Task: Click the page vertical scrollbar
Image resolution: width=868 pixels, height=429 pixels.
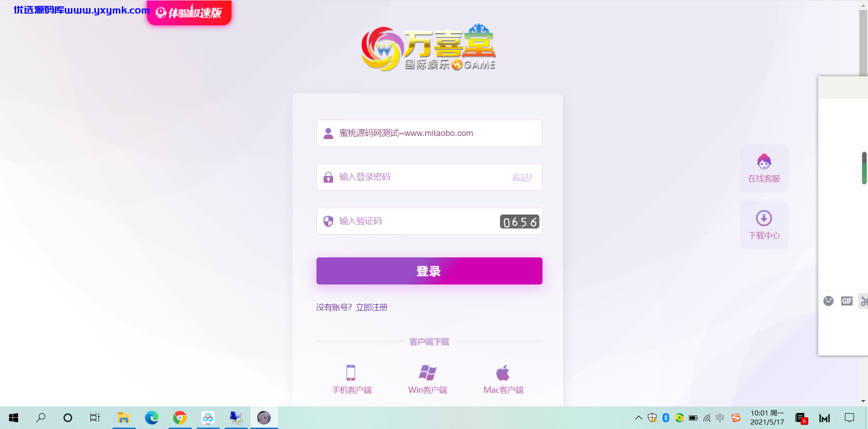Action: pos(863,43)
